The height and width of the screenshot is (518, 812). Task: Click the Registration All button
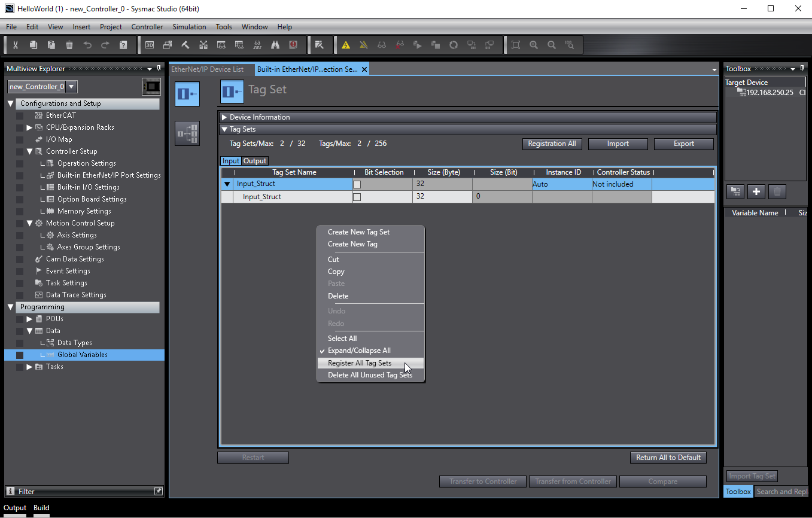coord(552,144)
